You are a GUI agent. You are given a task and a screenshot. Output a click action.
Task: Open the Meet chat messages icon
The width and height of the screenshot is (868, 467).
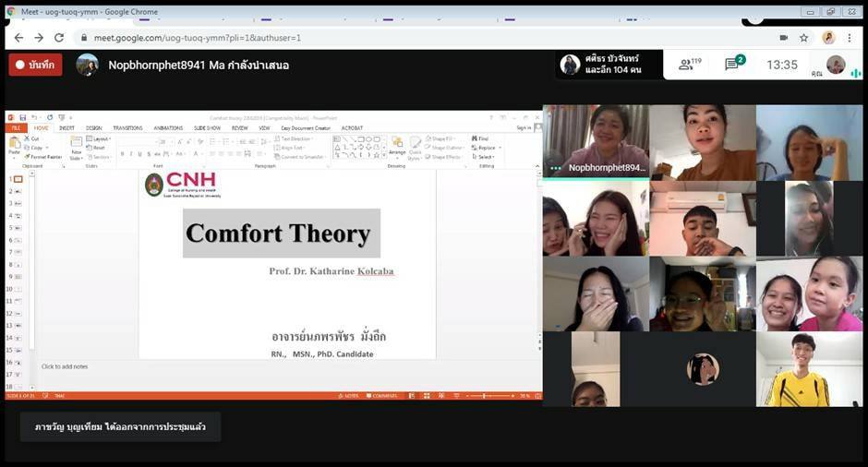tap(733, 65)
